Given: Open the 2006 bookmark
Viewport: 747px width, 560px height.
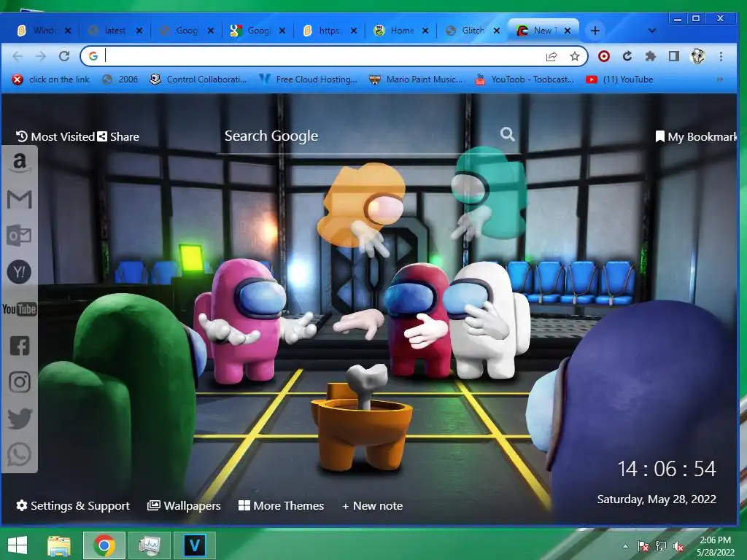Looking at the screenshot, I should pyautogui.click(x=120, y=79).
